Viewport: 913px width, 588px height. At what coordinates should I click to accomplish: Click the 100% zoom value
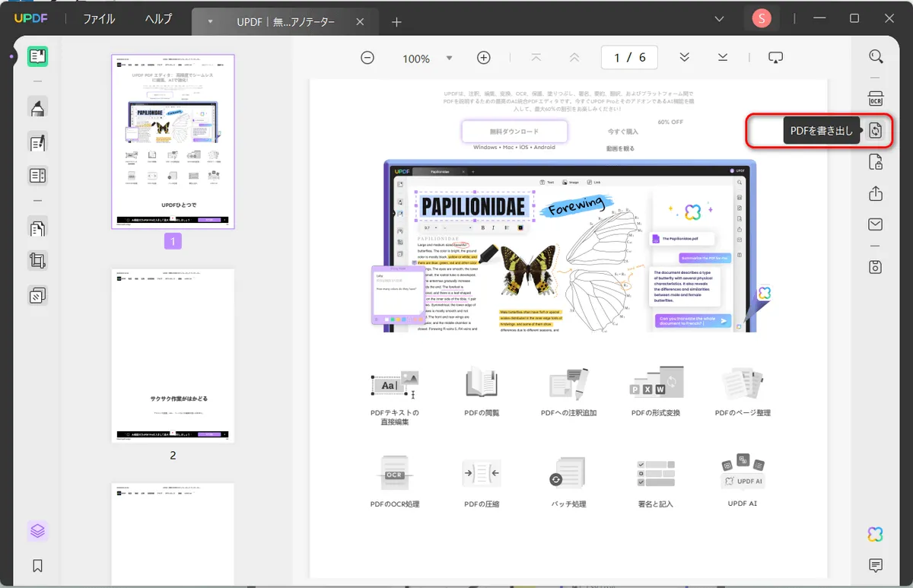(416, 59)
